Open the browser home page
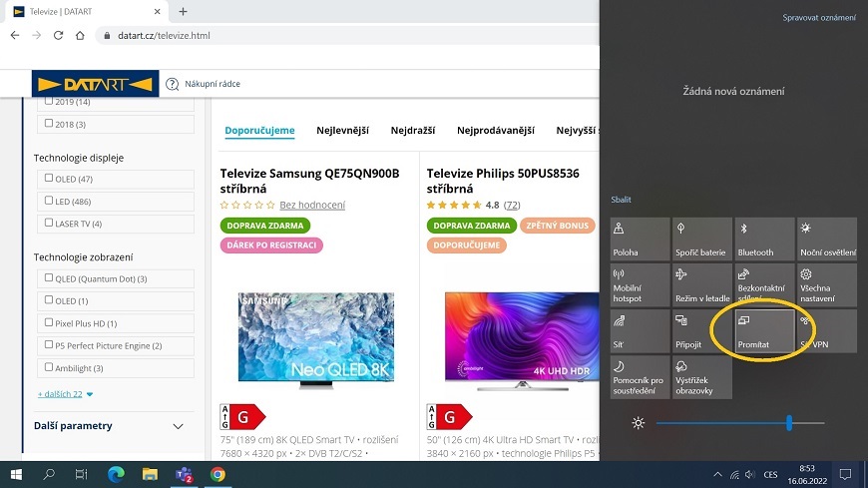 [x=80, y=36]
